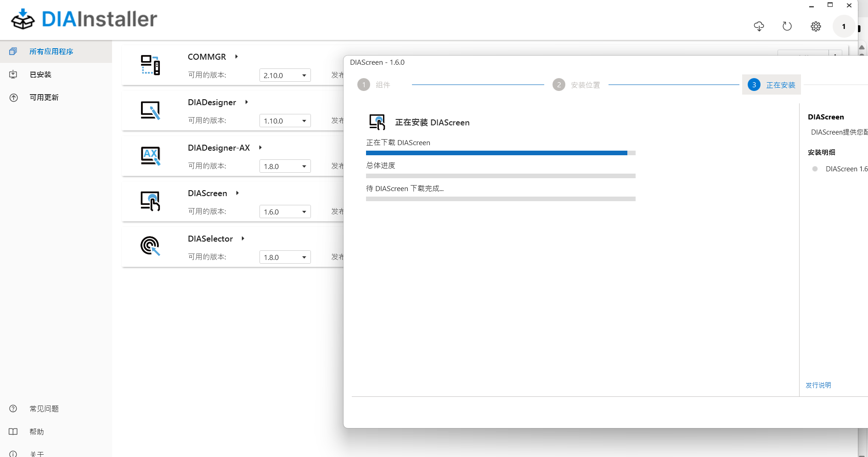Click step 2 安装位置 in wizard
The width and height of the screenshot is (868, 457).
(x=577, y=85)
